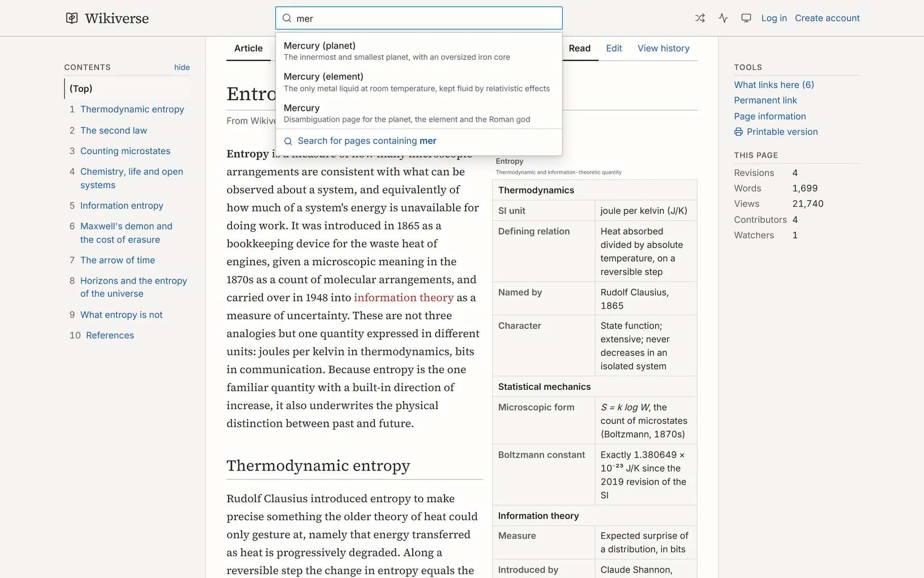Open the recent activity pulse icon
Screen dimensions: 924x578
coord(723,18)
